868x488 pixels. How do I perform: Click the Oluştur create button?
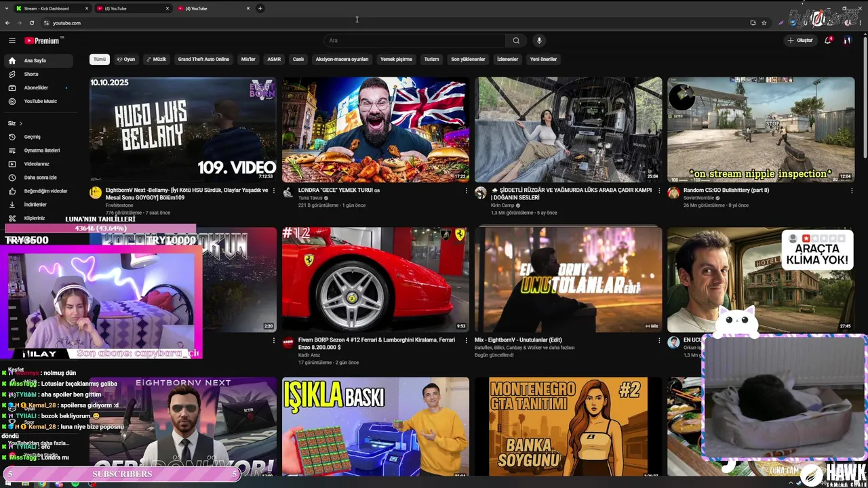[x=800, y=41]
